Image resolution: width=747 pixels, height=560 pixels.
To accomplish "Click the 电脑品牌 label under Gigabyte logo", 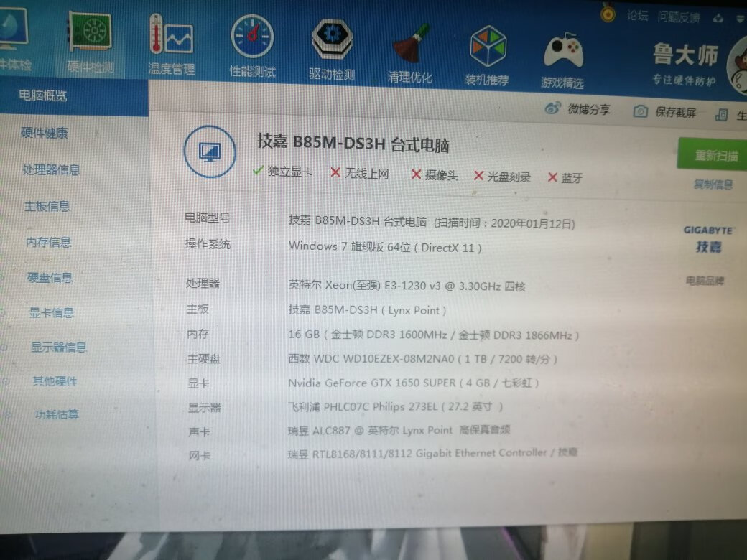I will tap(705, 281).
